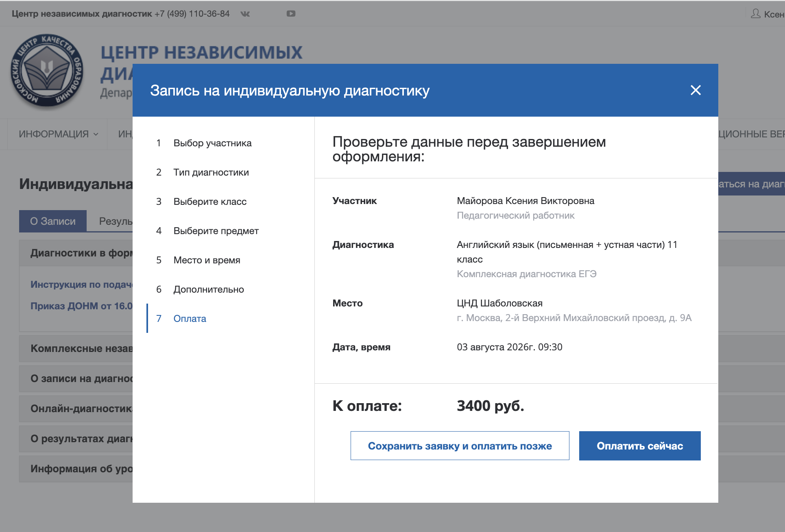The height and width of the screenshot is (532, 785).
Task: Click the Moscow quality center logo
Action: [47, 71]
